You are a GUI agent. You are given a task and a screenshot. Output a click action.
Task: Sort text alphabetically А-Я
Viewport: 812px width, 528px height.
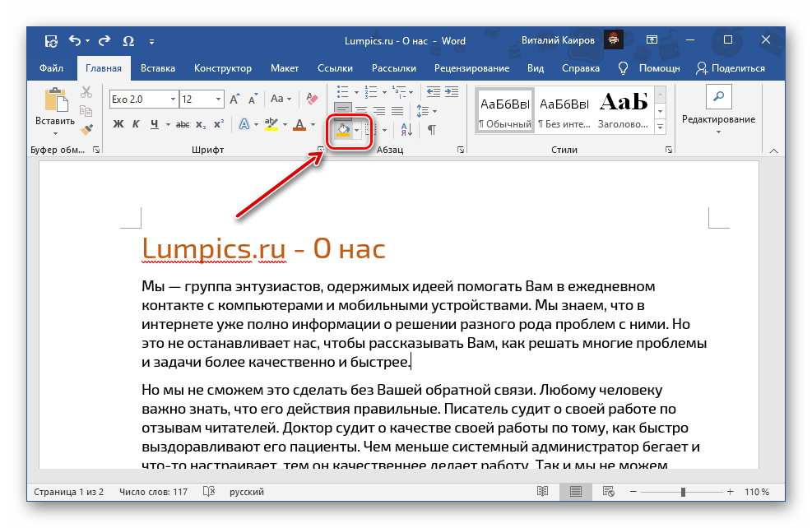coord(406,129)
